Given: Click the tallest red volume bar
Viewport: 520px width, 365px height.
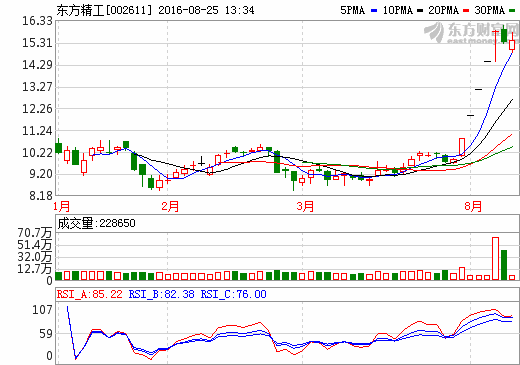Looking at the screenshot, I should 496,258.
